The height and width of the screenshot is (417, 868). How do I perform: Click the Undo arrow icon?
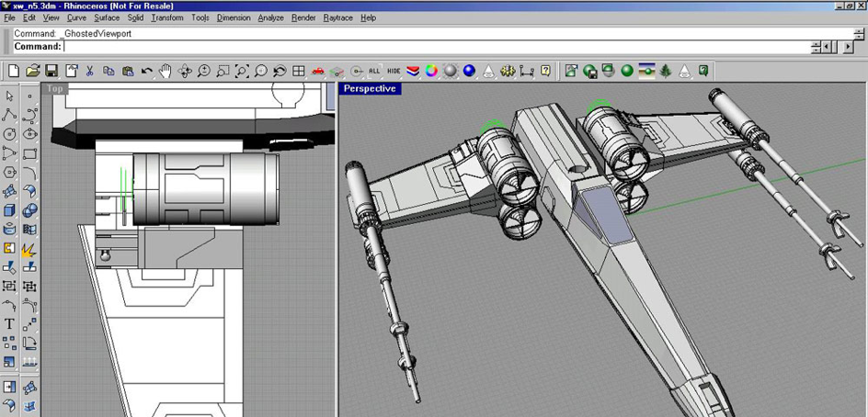146,71
